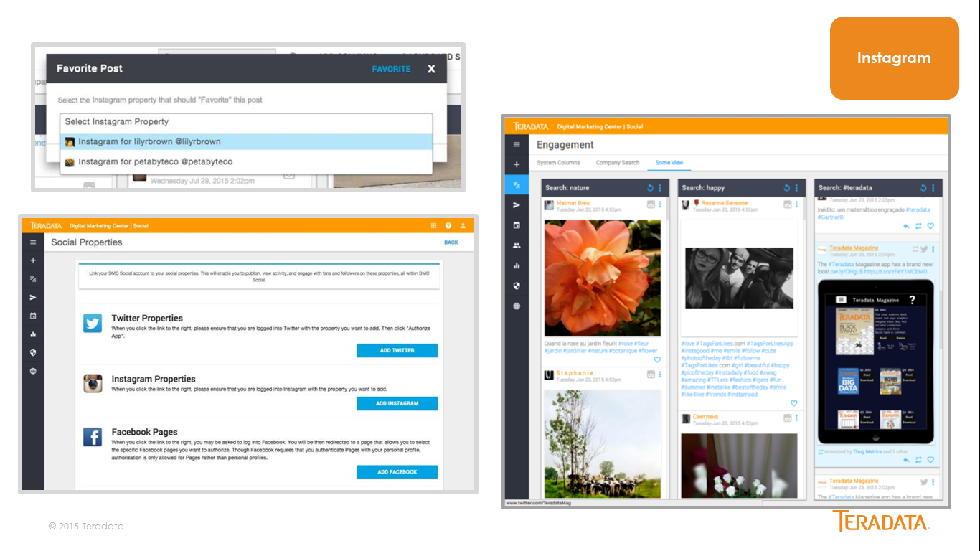Click the Twitter bird logo
980x551 pixels.
click(93, 323)
